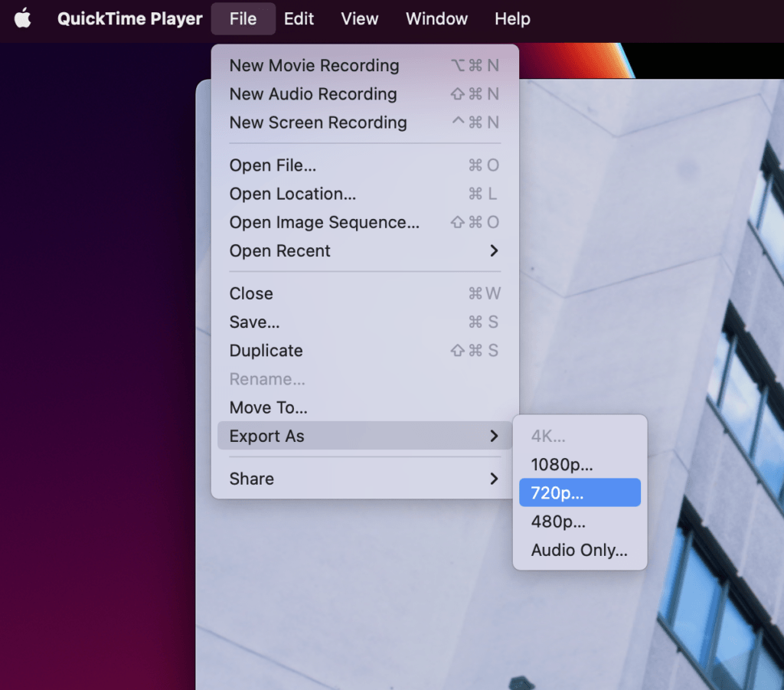
Task: Select Move To… menu item
Action: pyautogui.click(x=364, y=407)
